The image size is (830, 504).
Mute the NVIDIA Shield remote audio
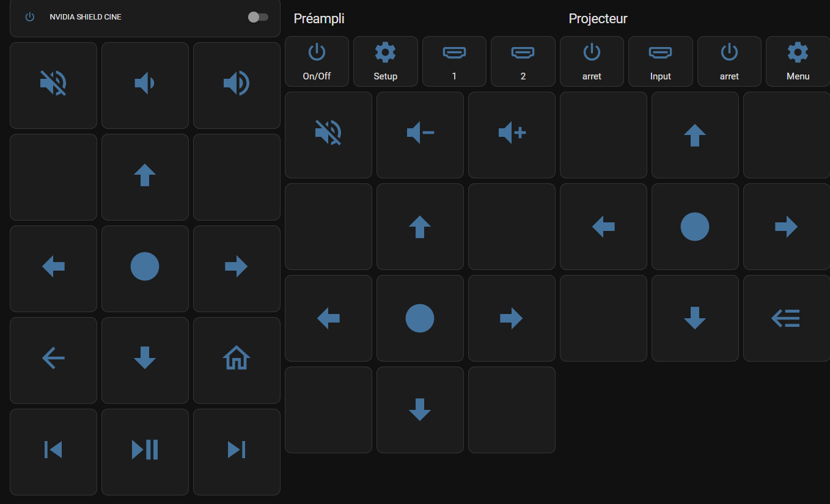point(53,84)
